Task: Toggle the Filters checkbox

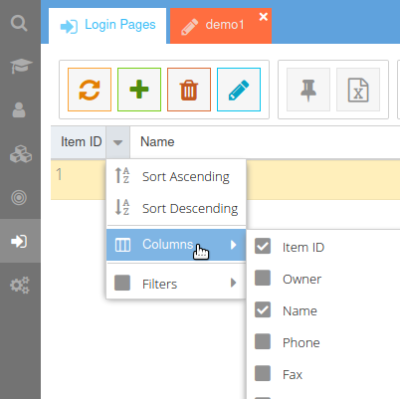Action: tap(122, 283)
